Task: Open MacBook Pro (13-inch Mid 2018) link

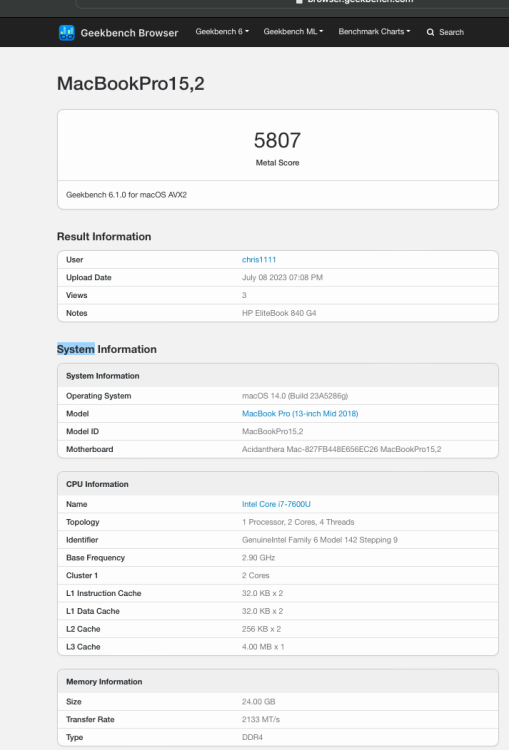Action: (300, 414)
